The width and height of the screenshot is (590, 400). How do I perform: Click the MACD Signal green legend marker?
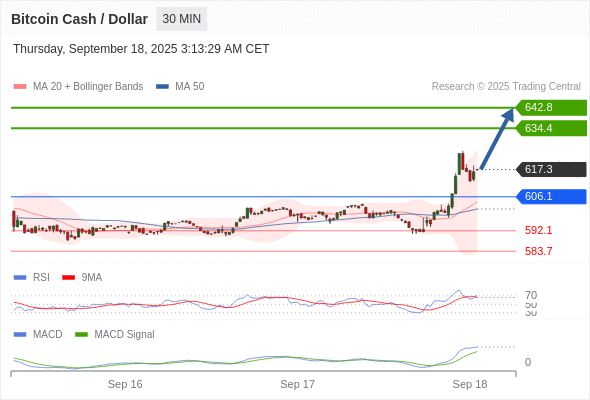coord(81,335)
